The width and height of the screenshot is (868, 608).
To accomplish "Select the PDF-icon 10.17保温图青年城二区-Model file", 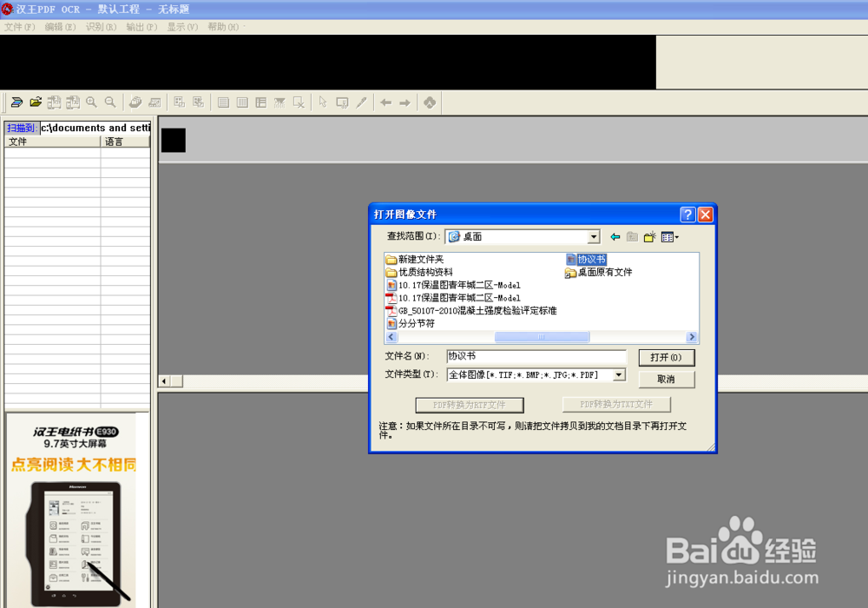I will pyautogui.click(x=453, y=298).
